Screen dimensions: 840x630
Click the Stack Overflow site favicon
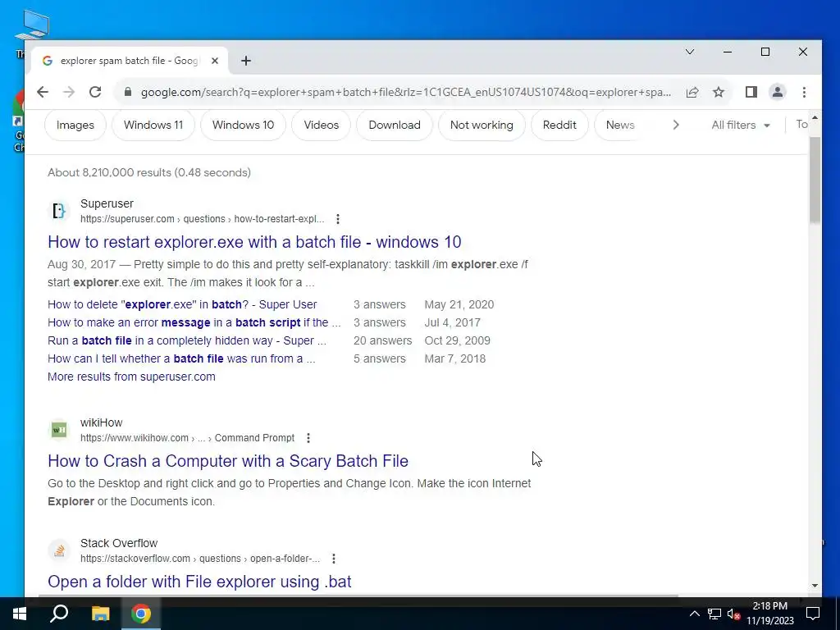point(59,550)
